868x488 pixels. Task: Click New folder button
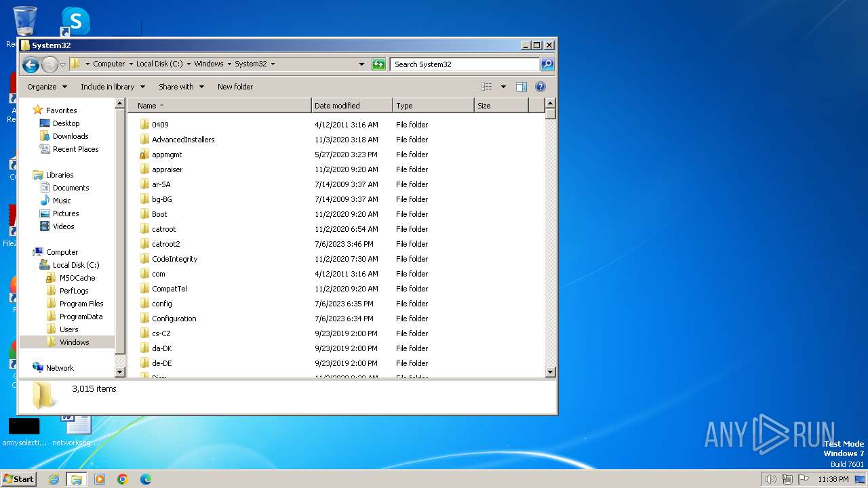(x=235, y=87)
